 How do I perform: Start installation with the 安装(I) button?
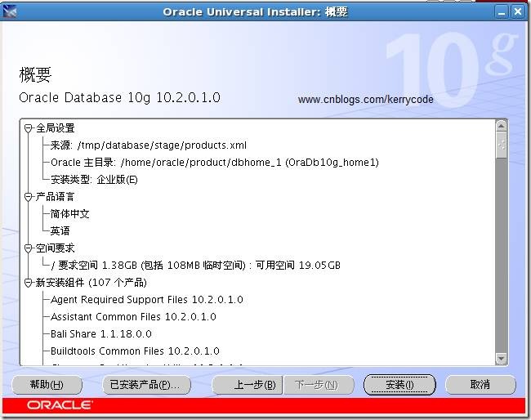pyautogui.click(x=399, y=385)
